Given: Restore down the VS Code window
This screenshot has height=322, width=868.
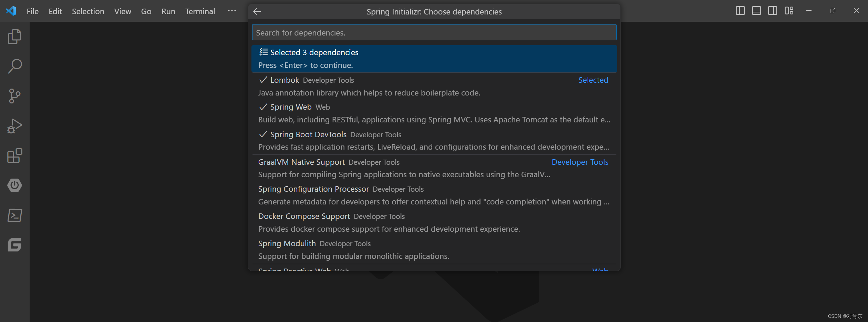Looking at the screenshot, I should [x=833, y=11].
